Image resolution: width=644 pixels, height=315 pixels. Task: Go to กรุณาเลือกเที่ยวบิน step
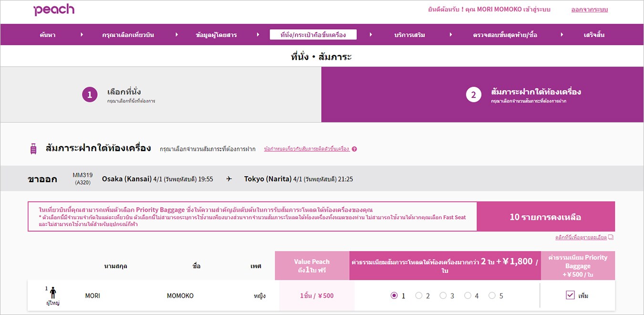[128, 35]
